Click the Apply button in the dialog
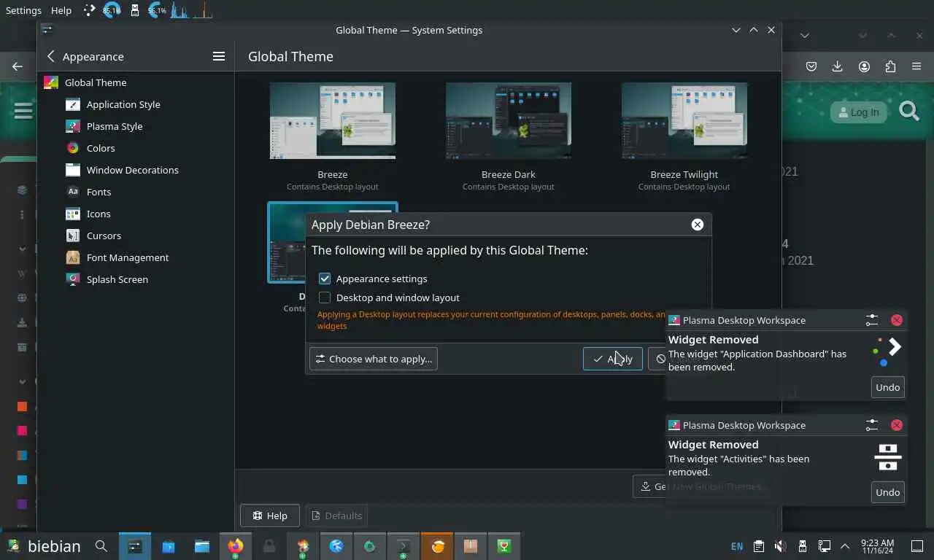Screen dimensions: 934x560 click(613, 359)
